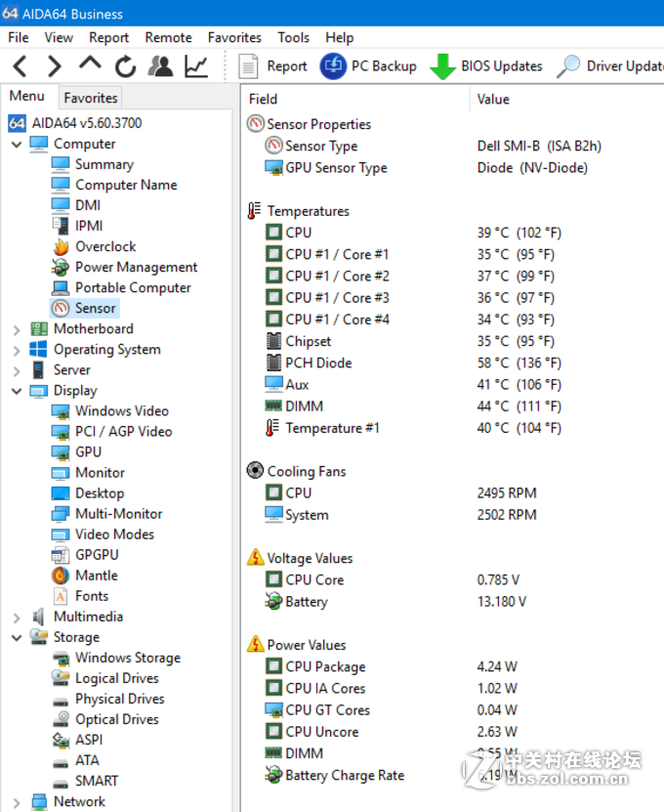Expand the Multimedia tree node
The width and height of the screenshot is (664, 812).
coord(17,618)
